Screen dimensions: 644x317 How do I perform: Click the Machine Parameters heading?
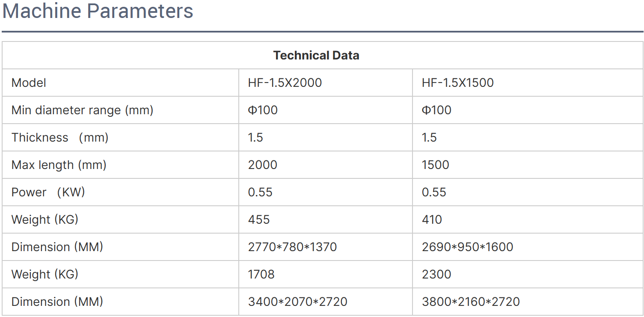(x=98, y=11)
